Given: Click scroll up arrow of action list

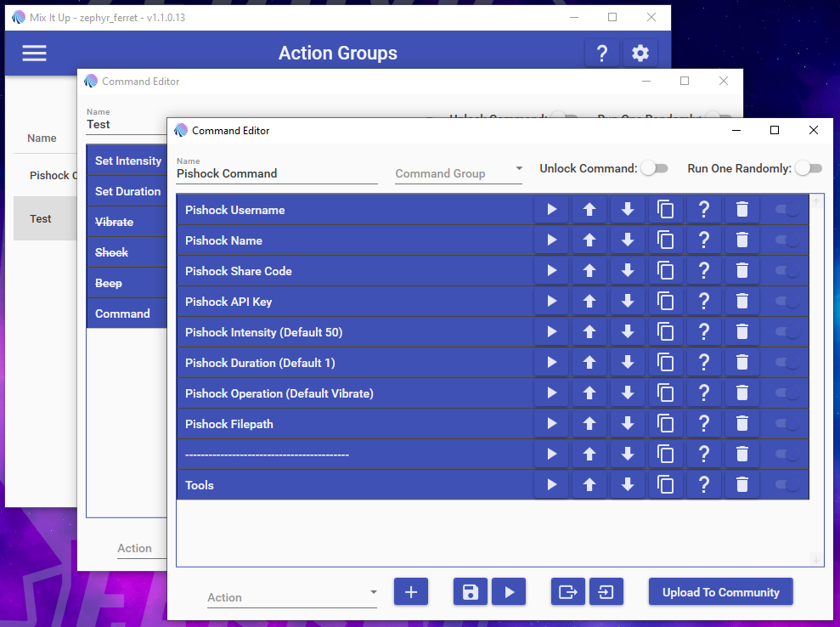Looking at the screenshot, I should [816, 201].
